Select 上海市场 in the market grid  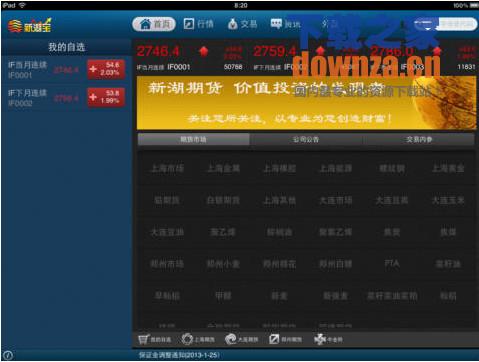(167, 168)
